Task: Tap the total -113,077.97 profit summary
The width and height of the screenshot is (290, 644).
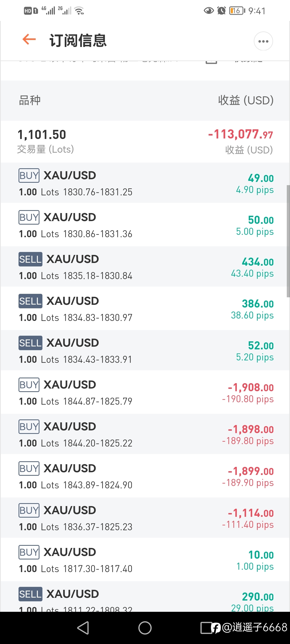Action: 241,134
